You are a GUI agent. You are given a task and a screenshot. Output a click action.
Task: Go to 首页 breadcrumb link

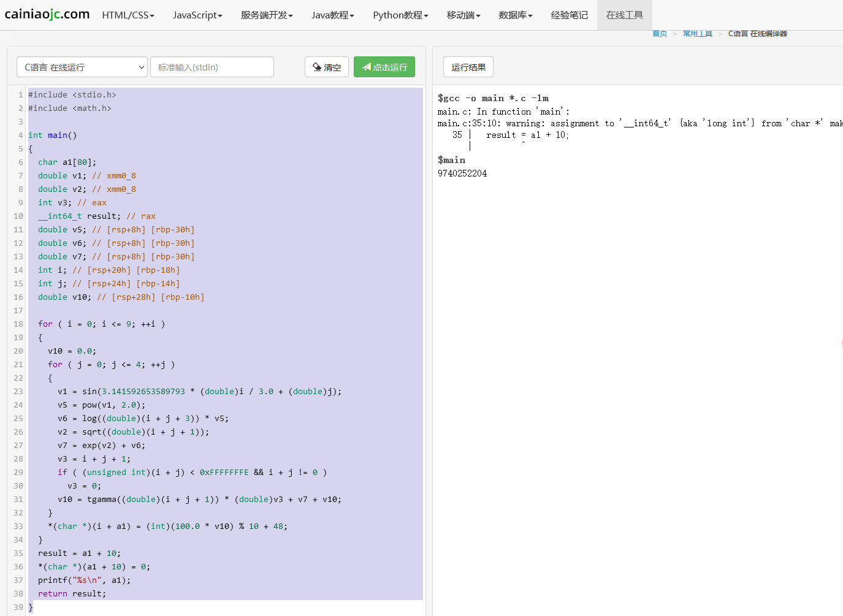coord(660,34)
